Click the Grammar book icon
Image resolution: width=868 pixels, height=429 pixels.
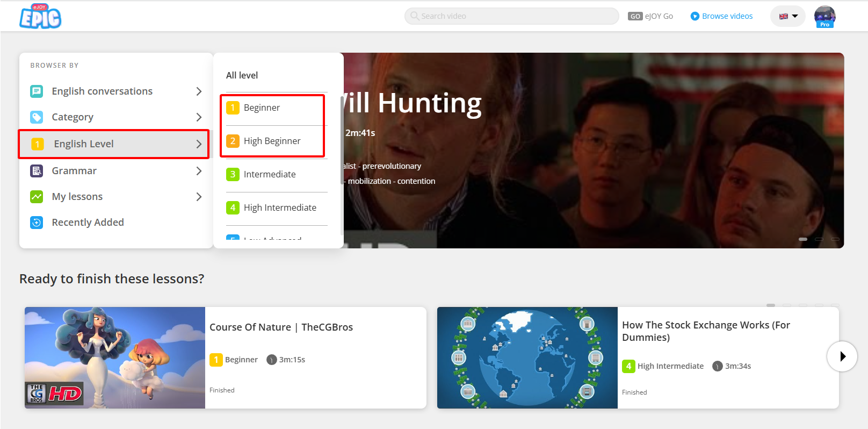37,171
